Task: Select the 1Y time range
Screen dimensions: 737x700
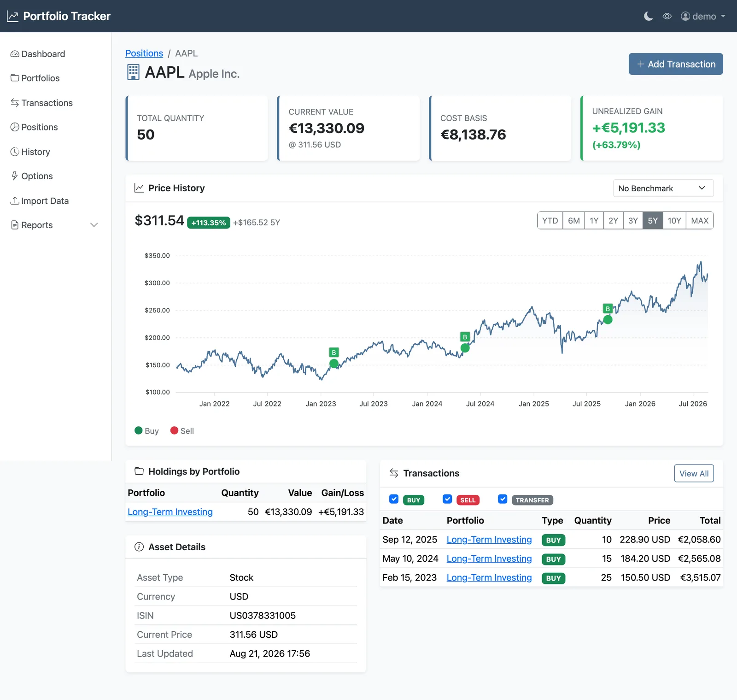Action: coord(594,221)
